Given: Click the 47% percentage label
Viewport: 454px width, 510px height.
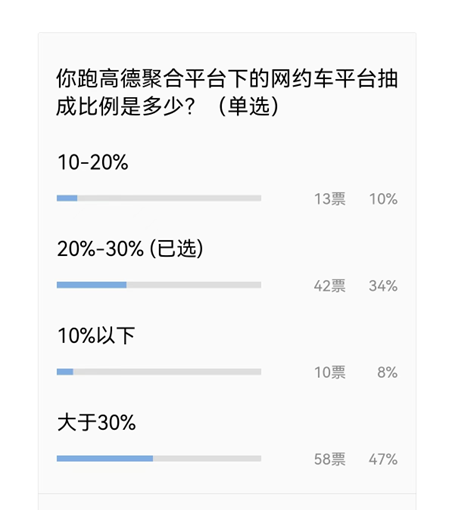Looking at the screenshot, I should [x=383, y=459].
